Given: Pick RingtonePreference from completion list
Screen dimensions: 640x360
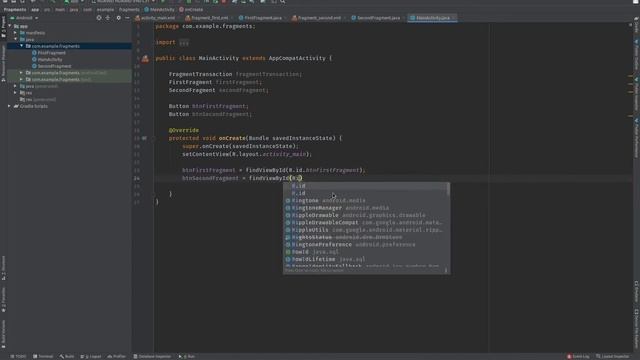Looking at the screenshot, I should [366, 245].
